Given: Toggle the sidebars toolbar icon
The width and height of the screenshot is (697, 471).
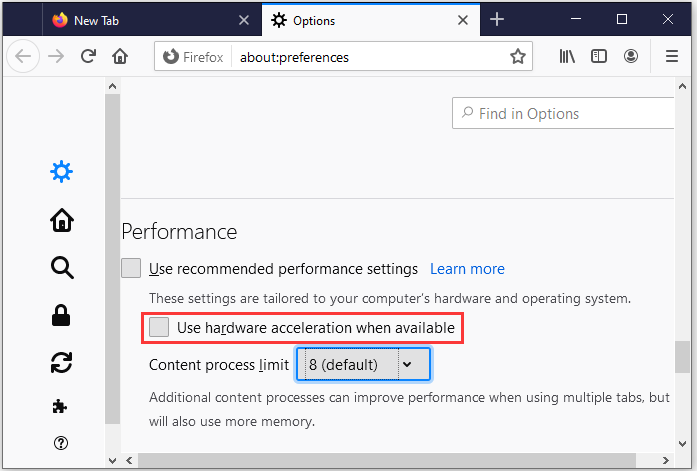Looking at the screenshot, I should point(599,56).
